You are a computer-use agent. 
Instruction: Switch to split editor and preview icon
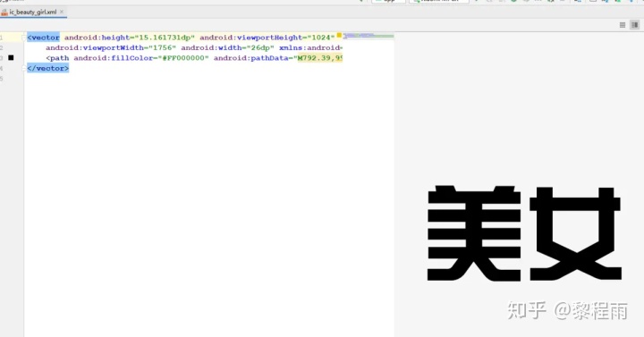[x=634, y=25]
